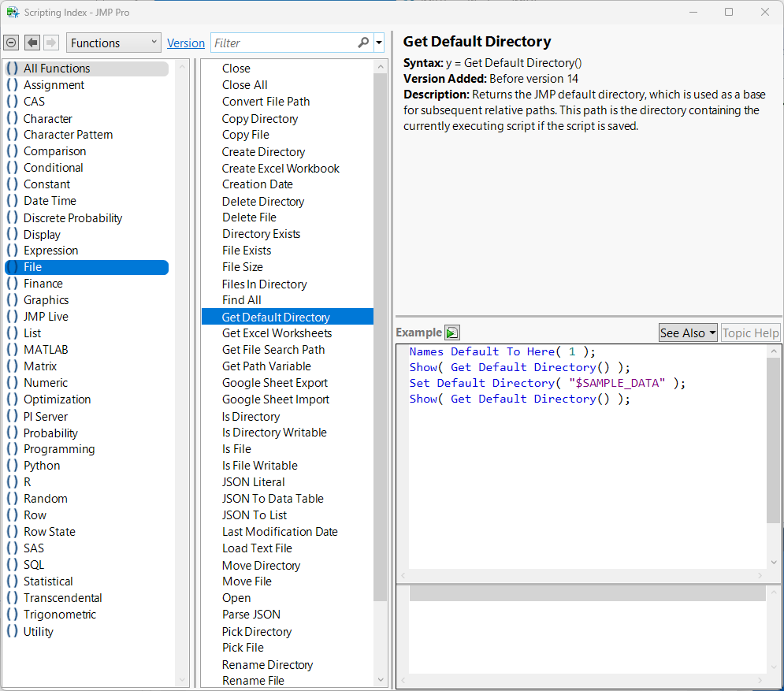The width and height of the screenshot is (784, 691).
Task: Select the Python category parentheses icon
Action: click(12, 466)
